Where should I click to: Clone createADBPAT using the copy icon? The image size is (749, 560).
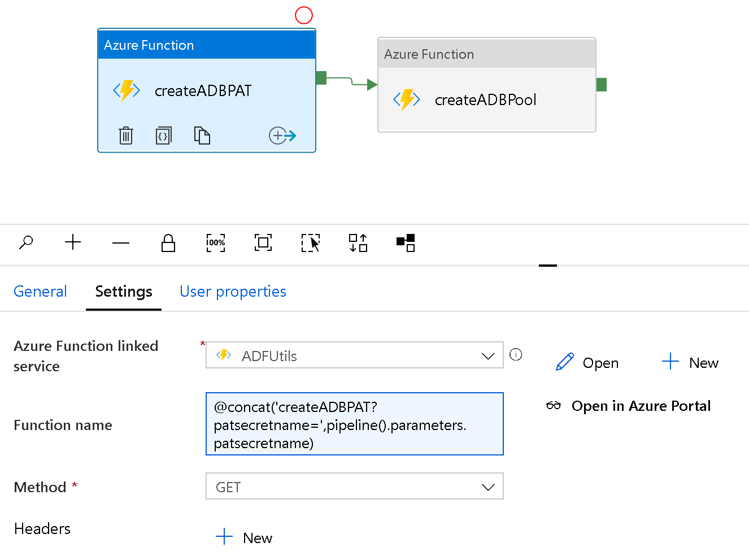coord(202,135)
